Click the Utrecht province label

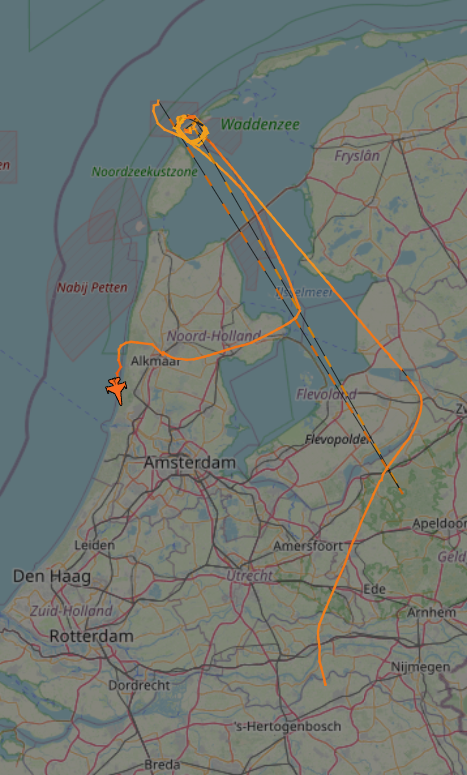(250, 576)
